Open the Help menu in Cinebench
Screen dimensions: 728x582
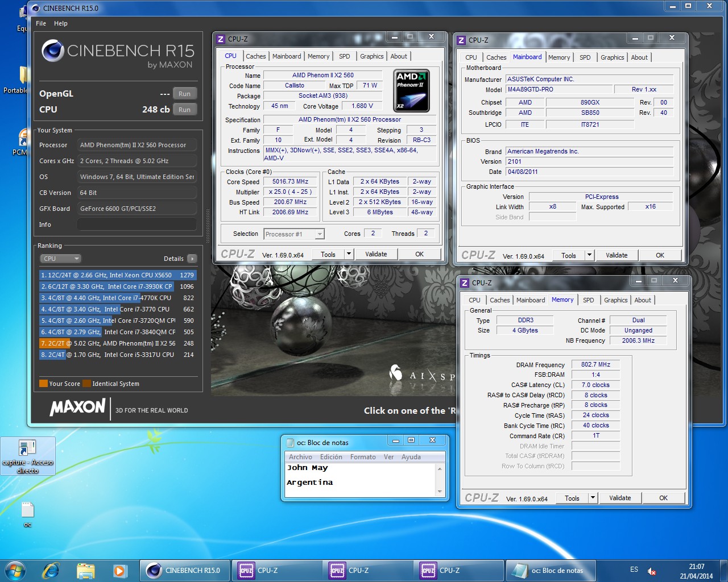(61, 23)
